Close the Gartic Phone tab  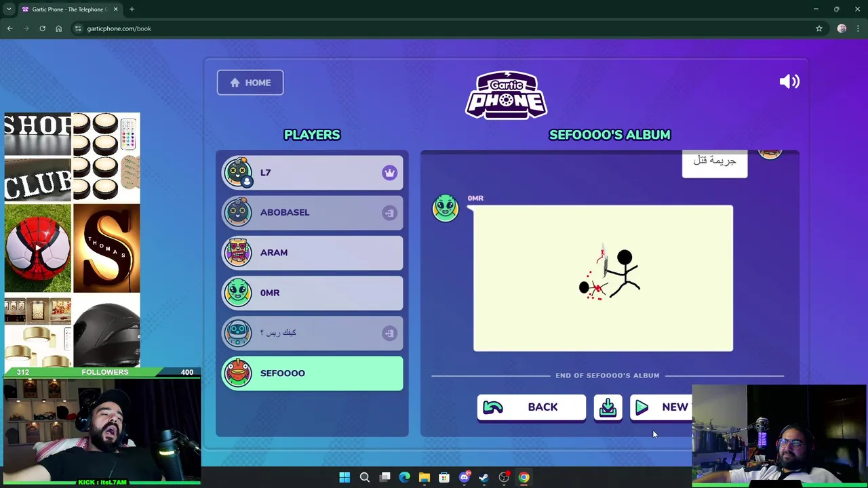click(x=115, y=9)
